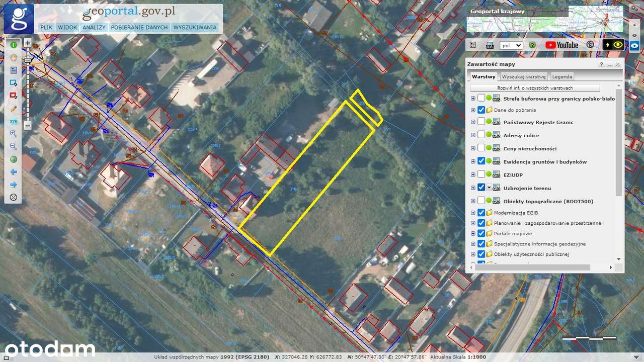Image resolution: width=644 pixels, height=362 pixels.
Task: Select the zoom out magnifier tool
Action: [14, 146]
